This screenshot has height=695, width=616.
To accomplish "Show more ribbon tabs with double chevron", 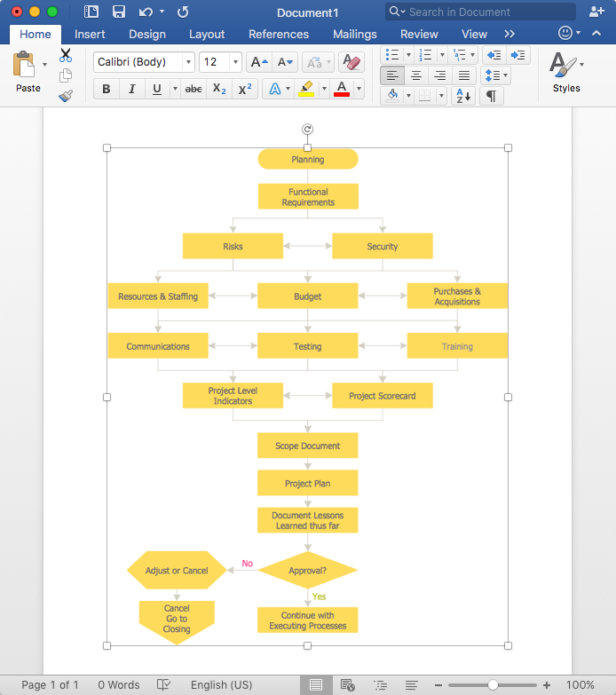I will tap(509, 34).
